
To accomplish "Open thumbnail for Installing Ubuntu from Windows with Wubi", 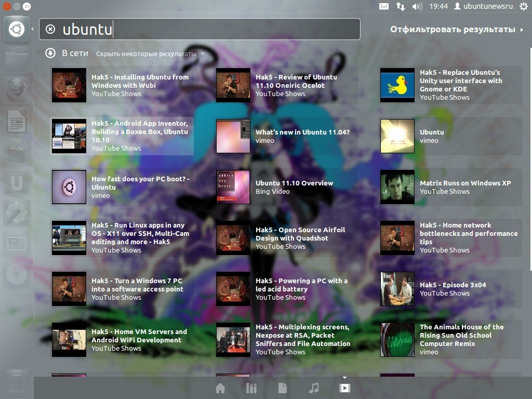I will [69, 85].
